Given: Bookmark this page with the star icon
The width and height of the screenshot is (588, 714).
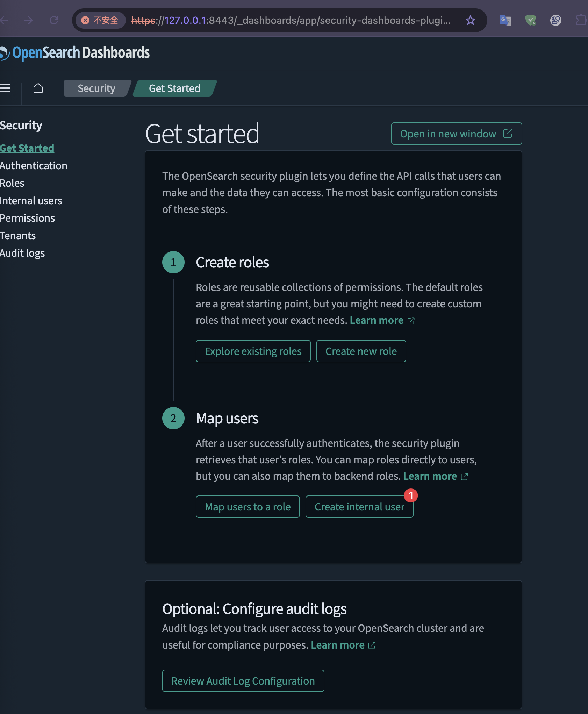Looking at the screenshot, I should (x=471, y=20).
